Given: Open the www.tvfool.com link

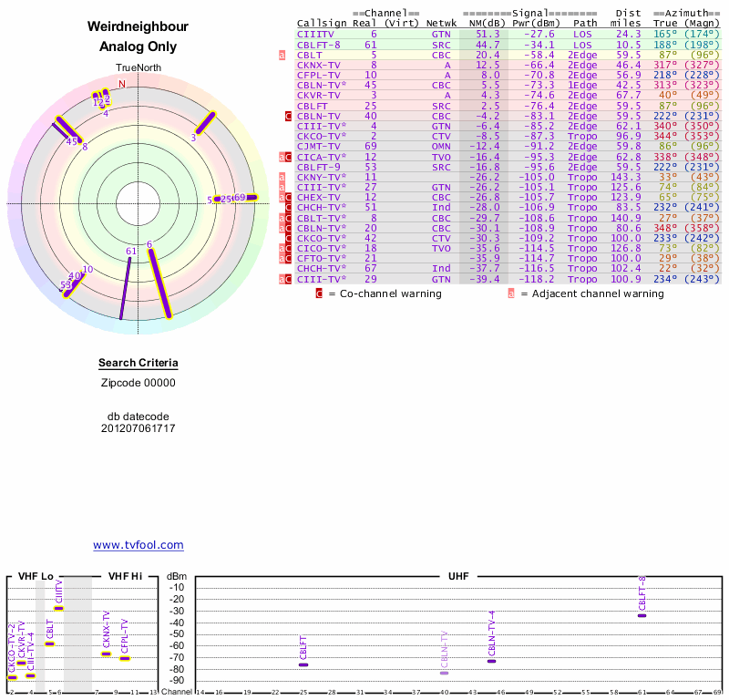Looking at the screenshot, I should tap(139, 545).
